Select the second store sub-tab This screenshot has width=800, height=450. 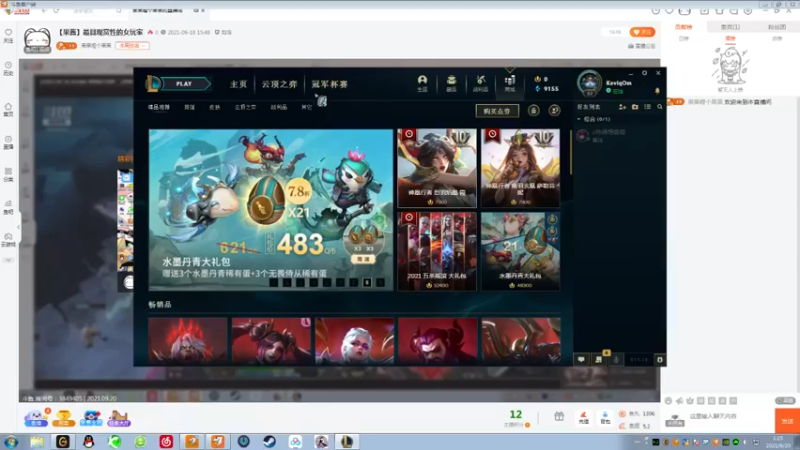tap(189, 107)
